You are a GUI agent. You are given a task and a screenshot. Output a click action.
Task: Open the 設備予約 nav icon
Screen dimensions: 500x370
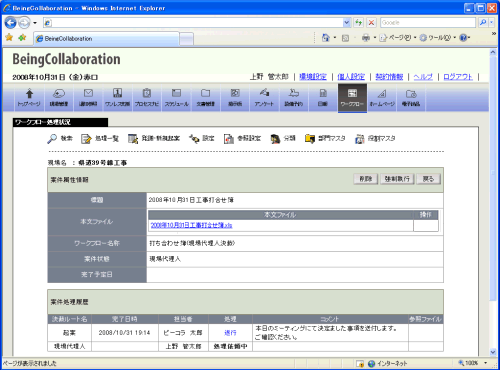tap(294, 97)
